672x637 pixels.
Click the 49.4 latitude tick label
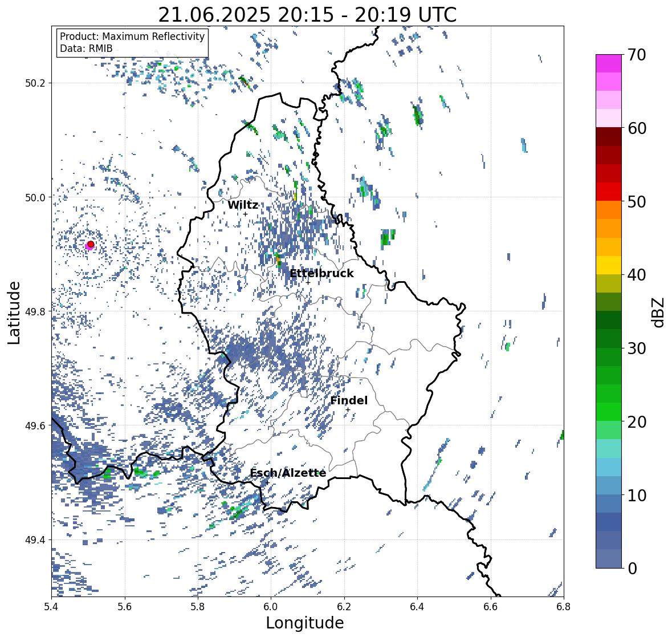click(35, 539)
